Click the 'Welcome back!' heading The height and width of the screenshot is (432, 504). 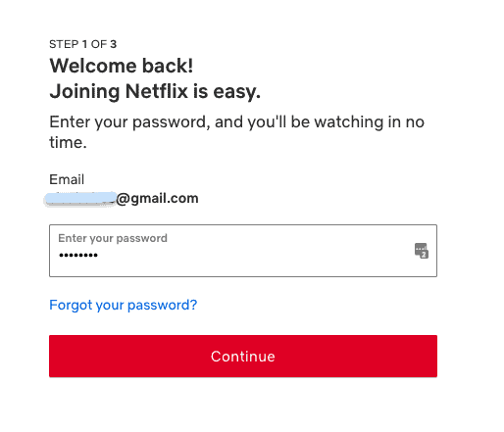pos(122,66)
